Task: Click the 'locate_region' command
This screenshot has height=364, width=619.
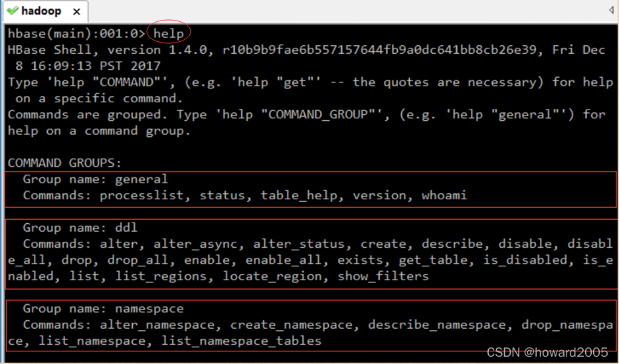Action: (x=272, y=276)
